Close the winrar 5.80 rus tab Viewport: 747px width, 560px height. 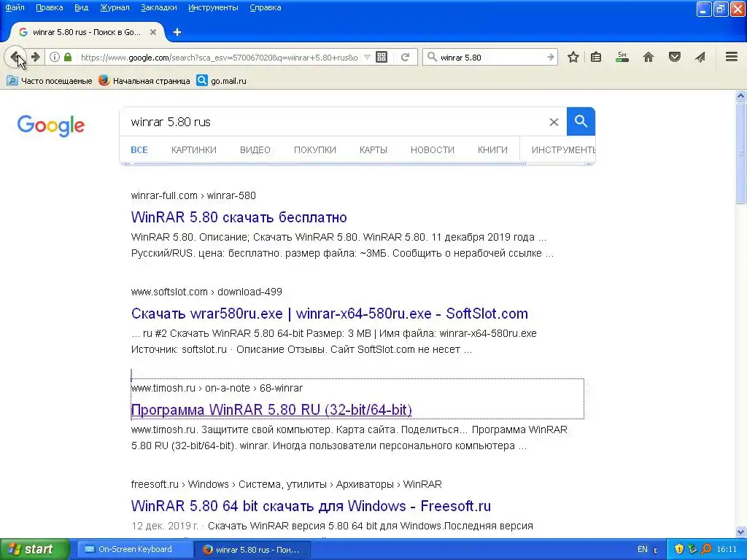coord(153,32)
